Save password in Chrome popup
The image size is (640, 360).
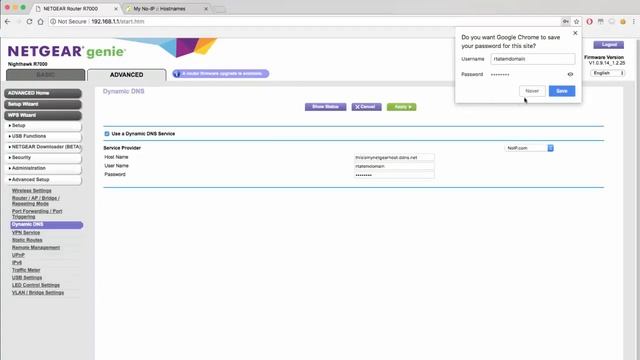point(562,91)
